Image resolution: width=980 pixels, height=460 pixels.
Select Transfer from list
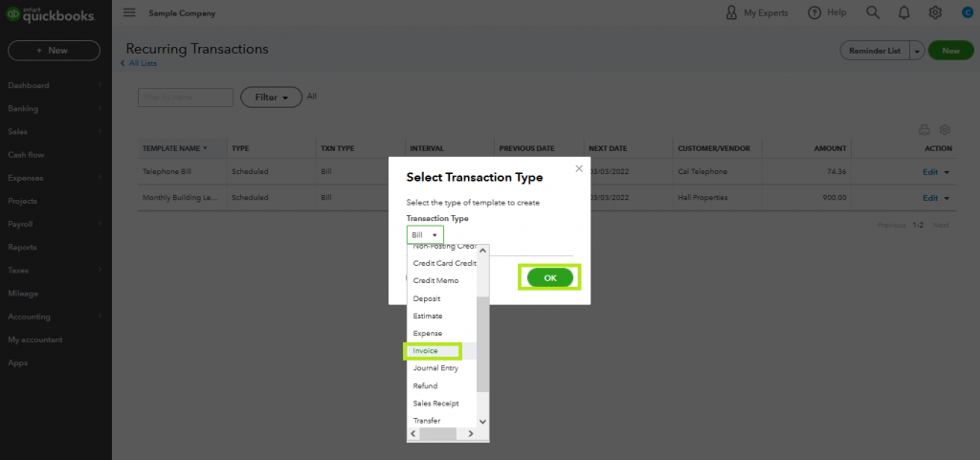coord(442,420)
